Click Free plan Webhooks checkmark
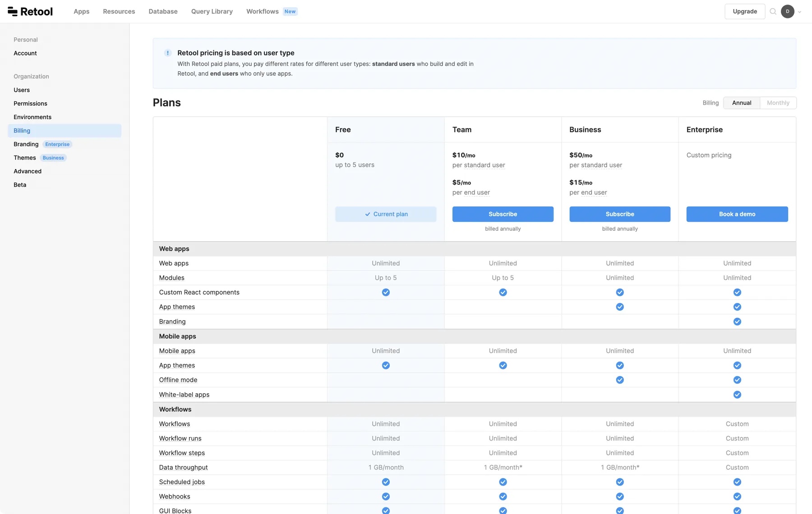Image resolution: width=812 pixels, height=514 pixels. click(x=386, y=496)
